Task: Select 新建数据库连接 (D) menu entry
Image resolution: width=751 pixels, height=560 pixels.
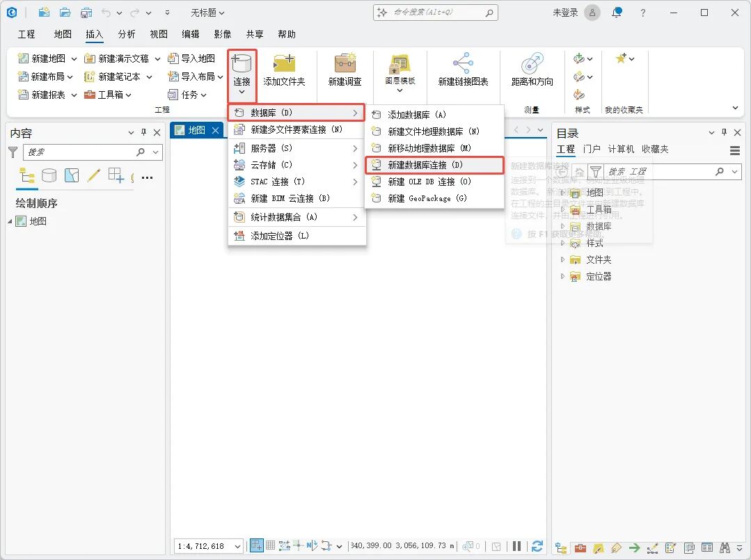Action: click(x=434, y=165)
